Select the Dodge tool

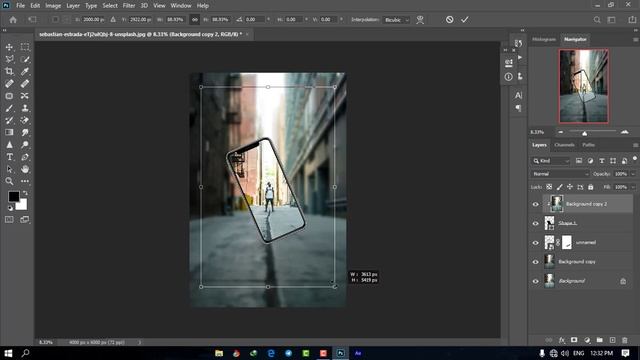pos(25,144)
